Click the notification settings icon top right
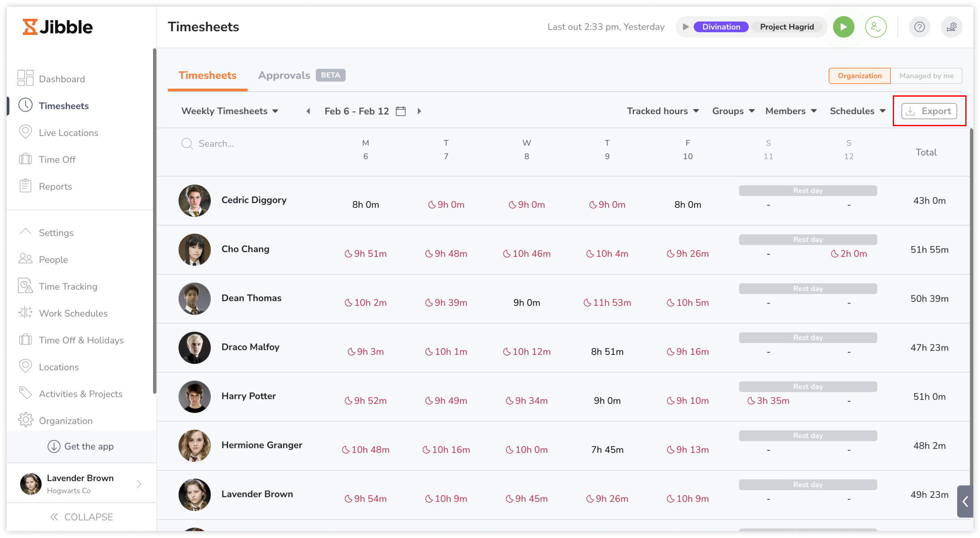980x538 pixels. point(952,26)
